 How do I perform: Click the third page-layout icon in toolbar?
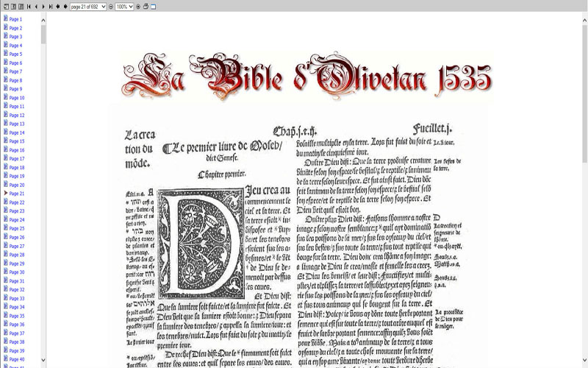21,7
